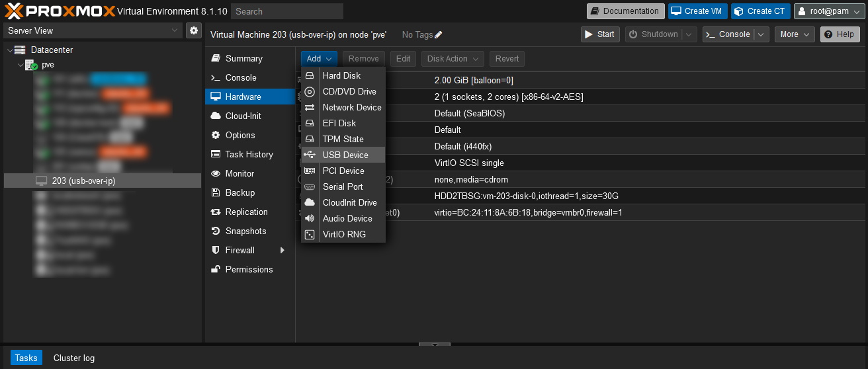Image resolution: width=868 pixels, height=369 pixels.
Task: Click the PCI Device card icon
Action: click(310, 171)
